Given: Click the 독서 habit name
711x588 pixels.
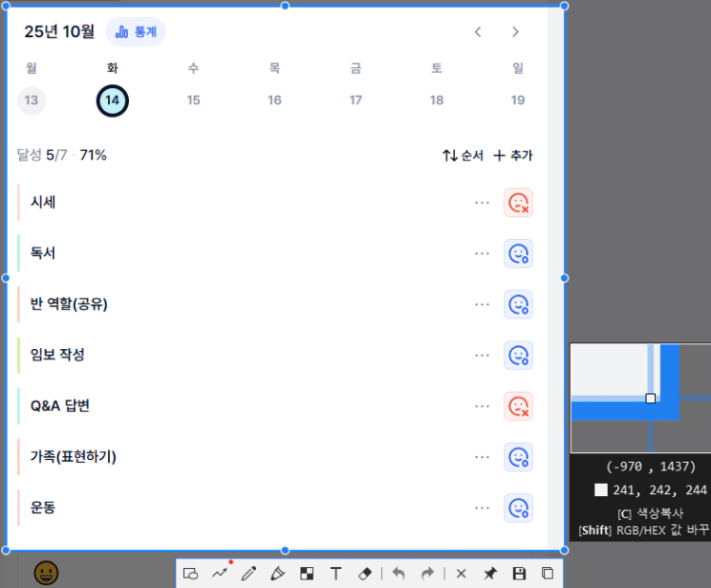Looking at the screenshot, I should (43, 252).
